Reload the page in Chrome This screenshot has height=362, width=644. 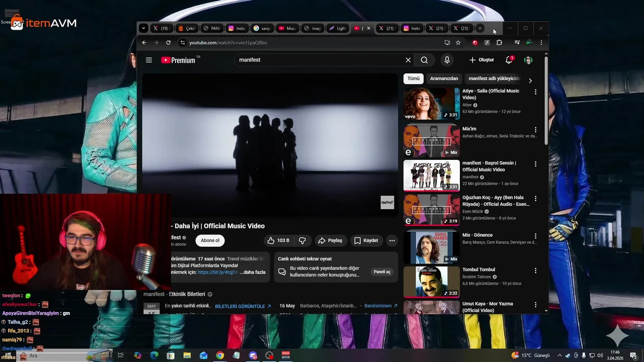click(168, 43)
